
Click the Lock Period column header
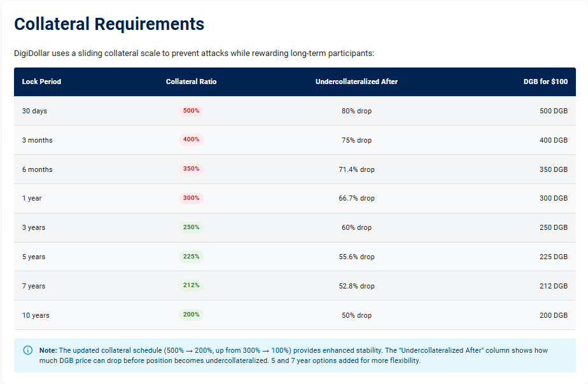click(x=41, y=82)
